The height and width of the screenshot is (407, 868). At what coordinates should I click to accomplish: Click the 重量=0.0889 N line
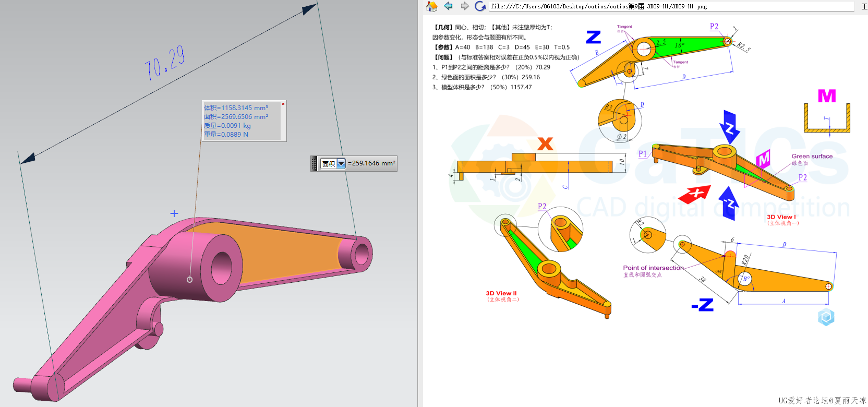[x=226, y=135]
